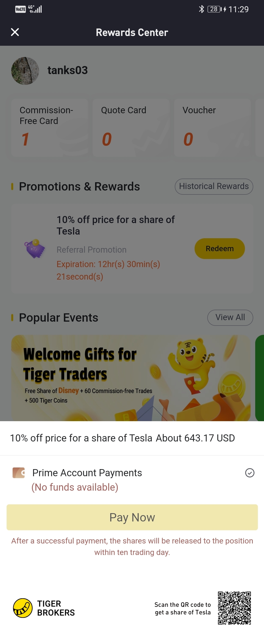Tap the Tiger Brokers logo icon
This screenshot has width=264, height=644.
click(x=23, y=608)
